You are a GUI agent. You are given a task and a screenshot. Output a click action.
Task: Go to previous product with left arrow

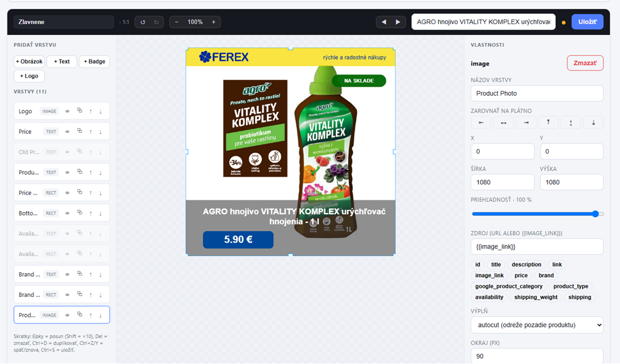click(x=383, y=22)
